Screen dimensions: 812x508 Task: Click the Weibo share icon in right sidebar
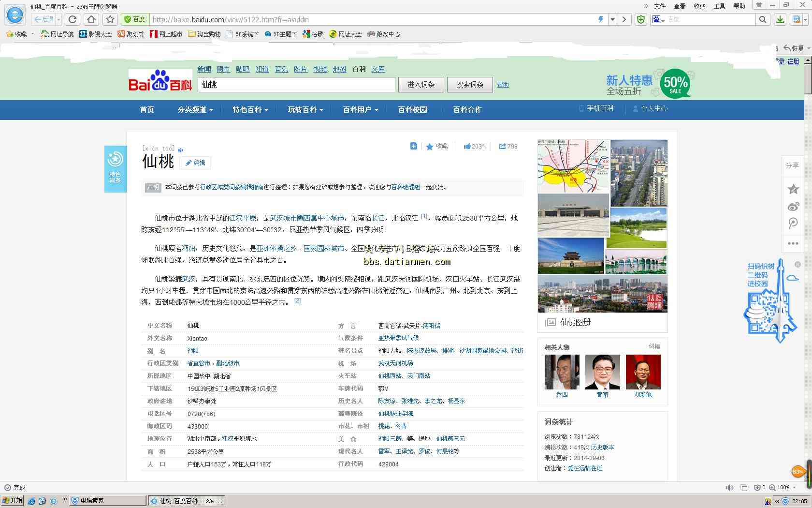click(x=793, y=207)
